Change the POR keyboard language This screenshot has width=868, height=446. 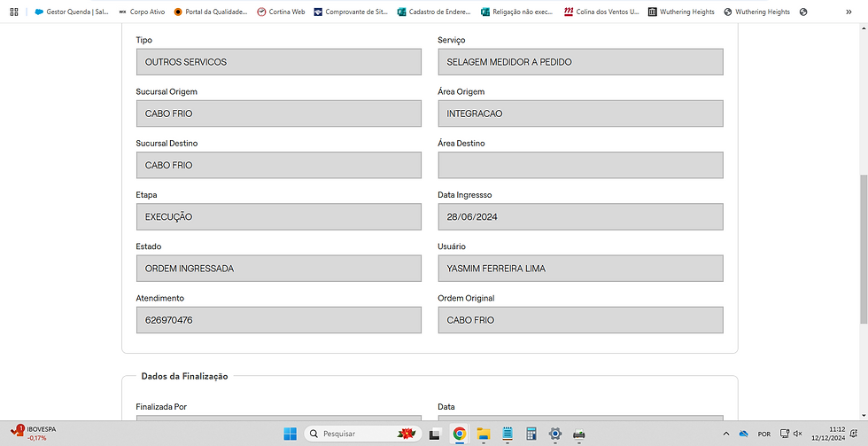(763, 434)
